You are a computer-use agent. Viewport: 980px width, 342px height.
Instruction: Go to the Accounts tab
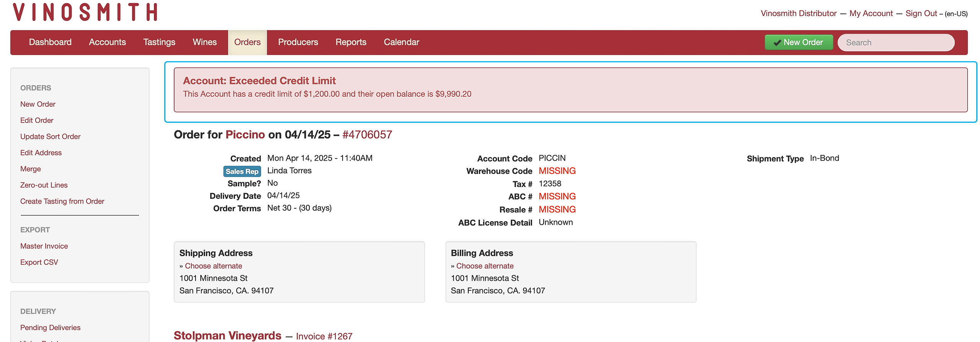pos(107,42)
